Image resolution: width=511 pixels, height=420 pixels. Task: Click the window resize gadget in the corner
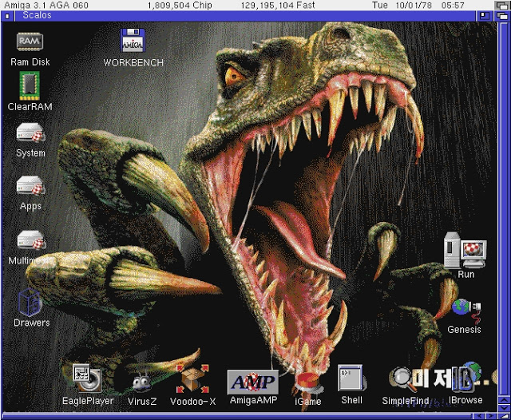point(504,416)
